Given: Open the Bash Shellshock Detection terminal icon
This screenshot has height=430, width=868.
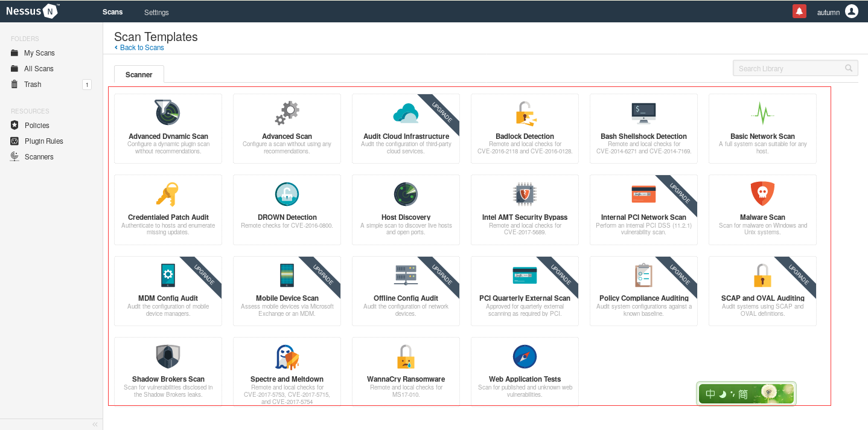Looking at the screenshot, I should click(x=643, y=113).
